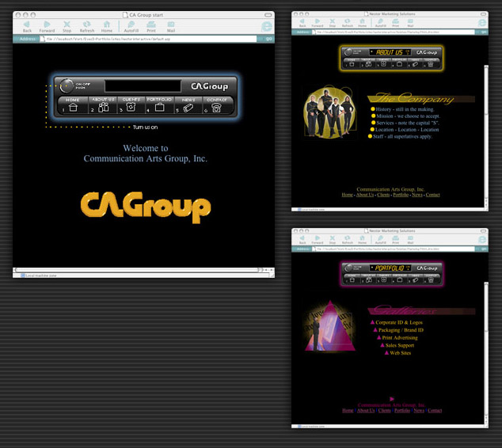Screen dimensions: 502x448
Task: Click the phone contact icon on the yellow radio panel
Action: tap(431, 64)
